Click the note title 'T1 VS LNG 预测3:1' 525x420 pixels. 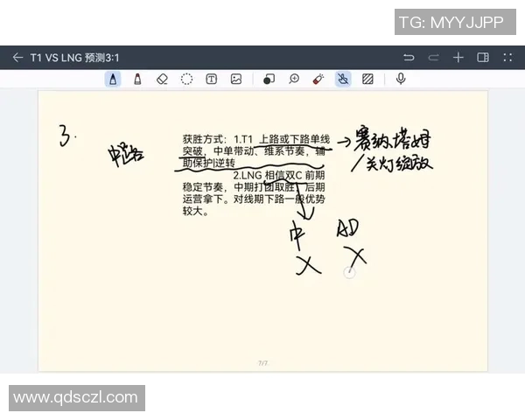pos(74,58)
